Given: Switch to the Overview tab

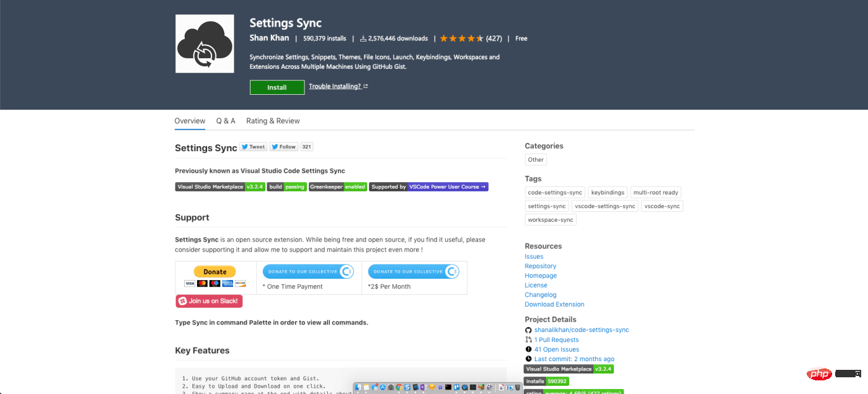Looking at the screenshot, I should point(190,121).
